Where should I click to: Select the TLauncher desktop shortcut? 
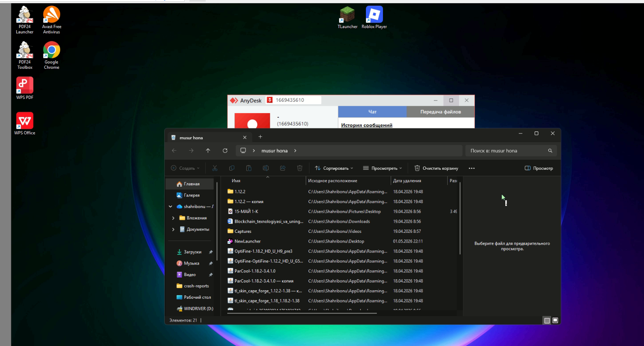click(347, 18)
